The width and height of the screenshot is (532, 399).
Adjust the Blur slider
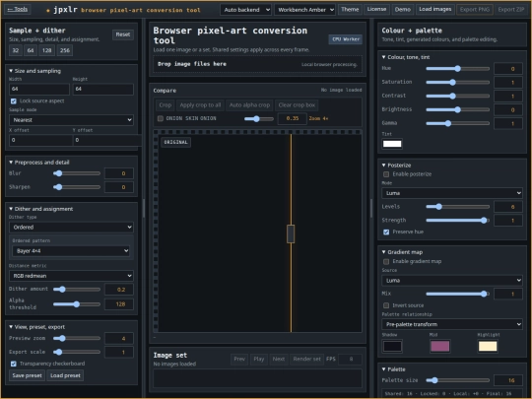(77, 173)
